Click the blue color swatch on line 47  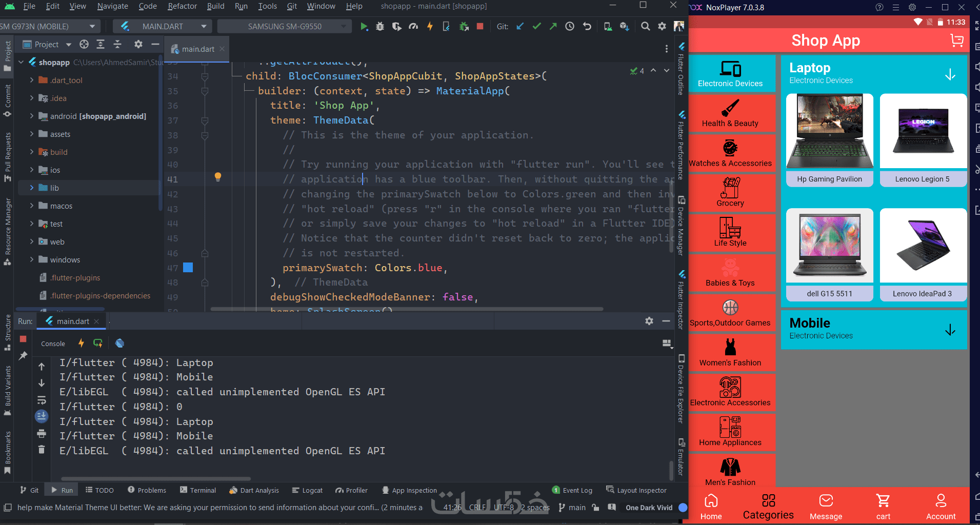pyautogui.click(x=188, y=267)
